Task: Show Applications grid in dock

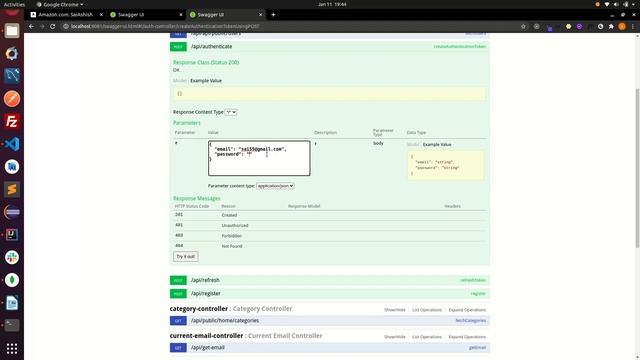Action: coord(12,349)
